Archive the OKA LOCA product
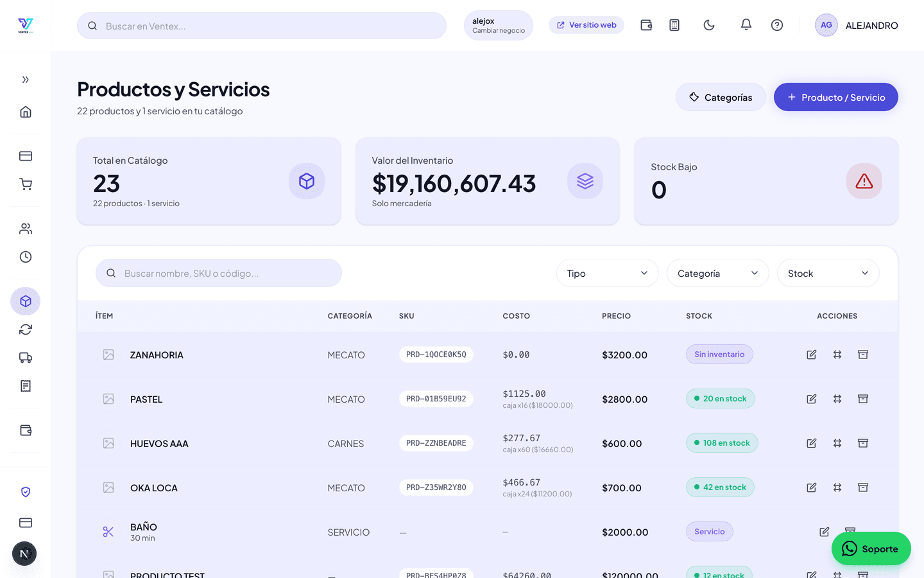Viewport: 924px width, 578px height. (863, 487)
